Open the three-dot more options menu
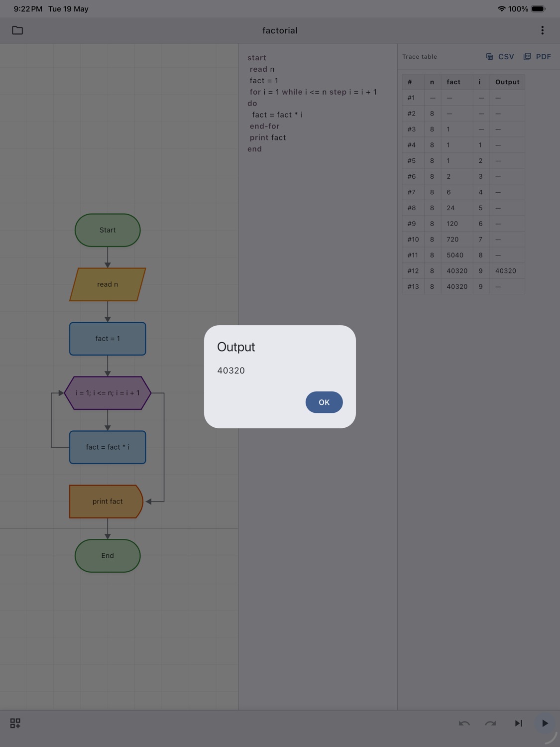The width and height of the screenshot is (560, 747). (542, 30)
